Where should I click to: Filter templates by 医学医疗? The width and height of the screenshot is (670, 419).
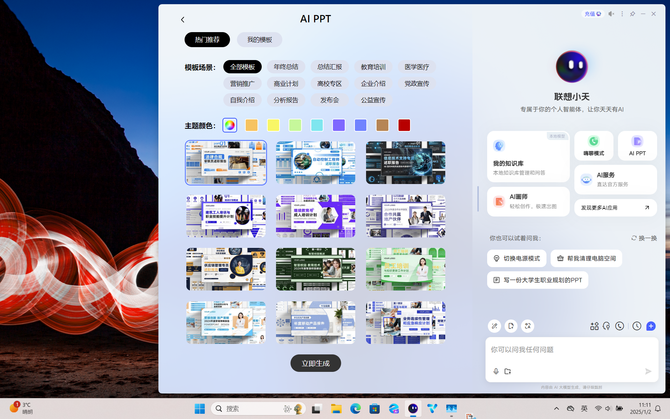(x=417, y=67)
